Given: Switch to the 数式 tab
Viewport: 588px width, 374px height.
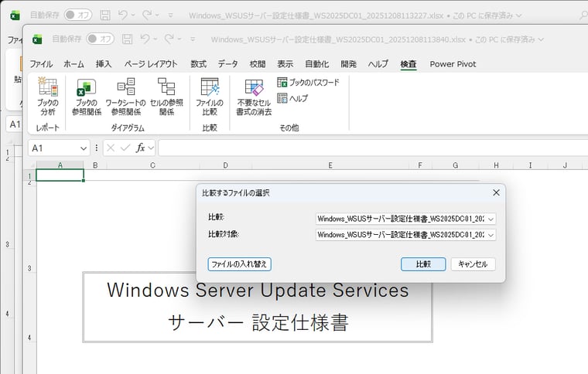Looking at the screenshot, I should 198,64.
